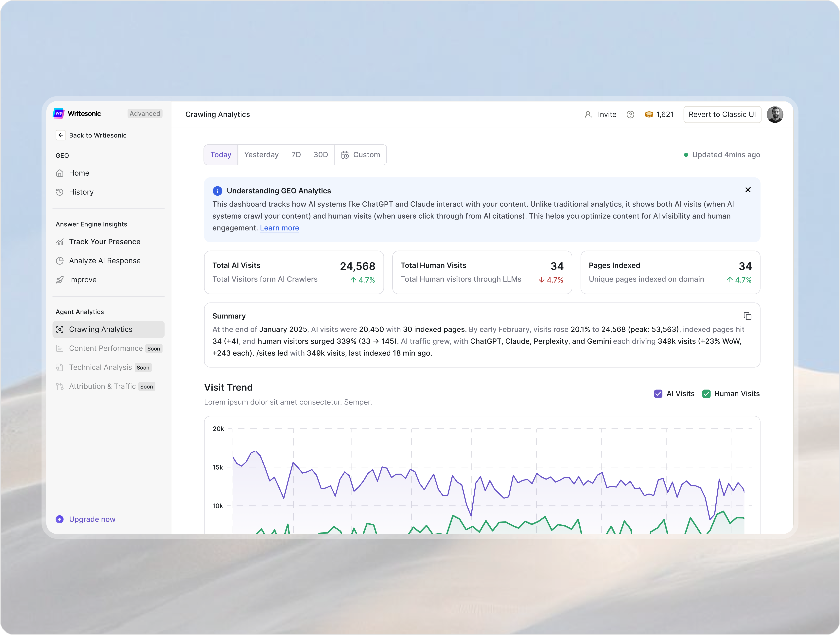
Task: Open Track Your Presence menu item
Action: (104, 242)
